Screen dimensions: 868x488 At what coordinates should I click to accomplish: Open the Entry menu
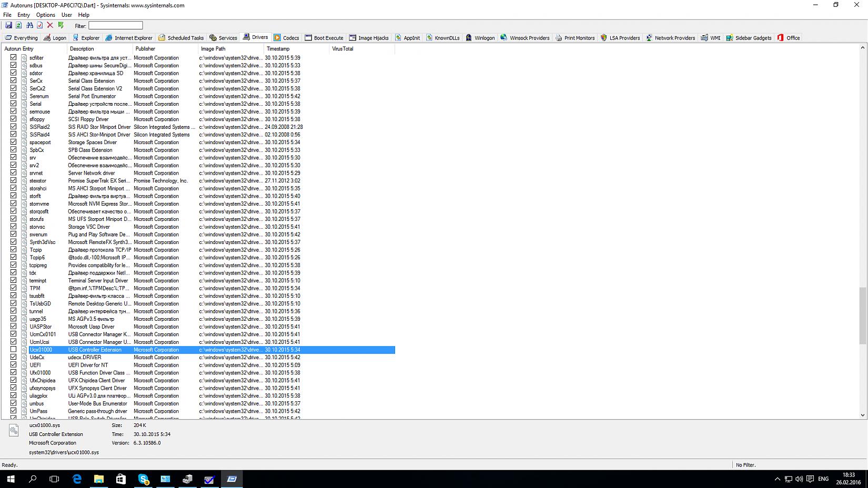click(24, 15)
